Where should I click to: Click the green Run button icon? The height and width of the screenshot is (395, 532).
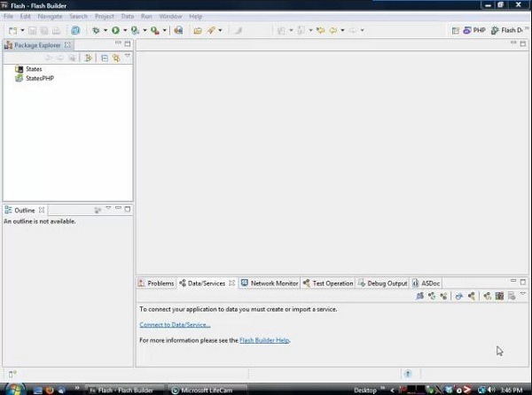(115, 30)
